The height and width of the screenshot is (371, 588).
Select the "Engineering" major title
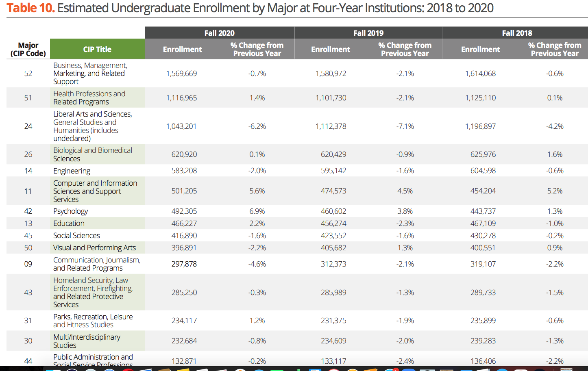click(x=72, y=171)
